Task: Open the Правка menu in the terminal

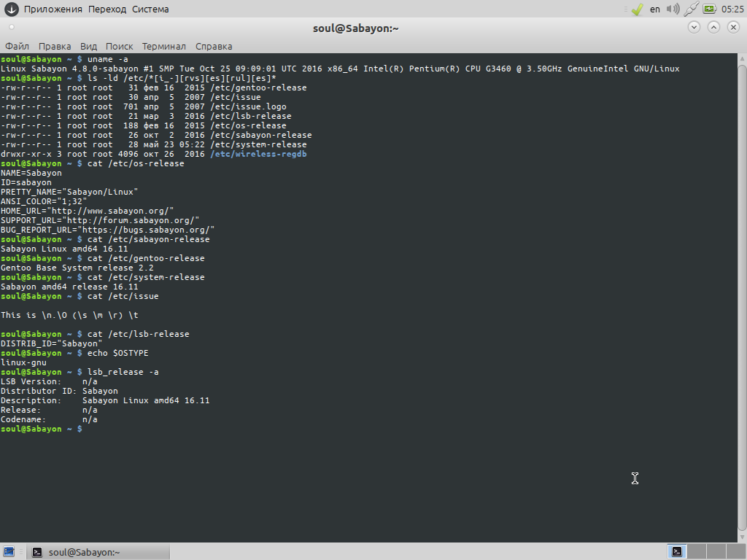Action: coord(55,46)
